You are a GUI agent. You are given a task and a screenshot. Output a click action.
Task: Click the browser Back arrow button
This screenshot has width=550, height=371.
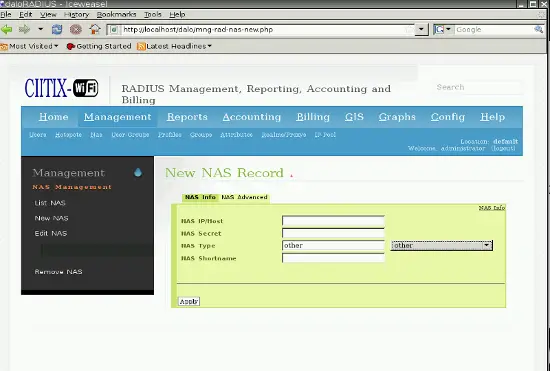[x=7, y=29]
